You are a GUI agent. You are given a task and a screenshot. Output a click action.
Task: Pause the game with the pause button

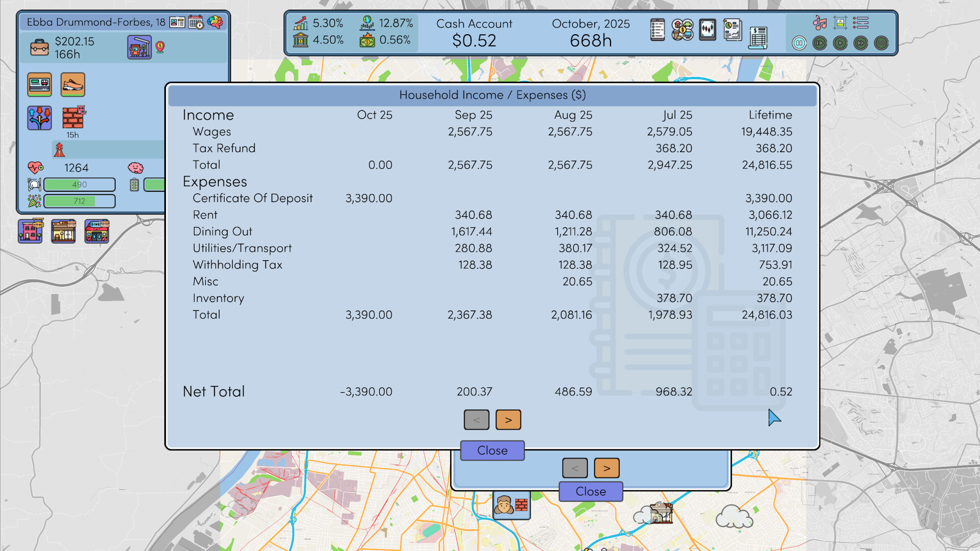tap(799, 43)
